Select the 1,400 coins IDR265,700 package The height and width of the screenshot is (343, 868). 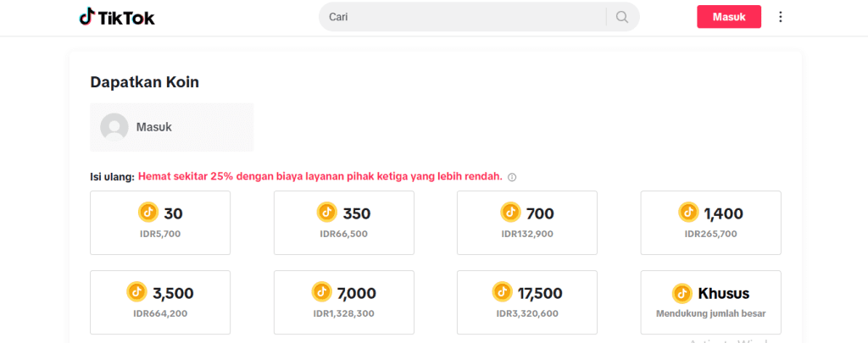pos(710,222)
